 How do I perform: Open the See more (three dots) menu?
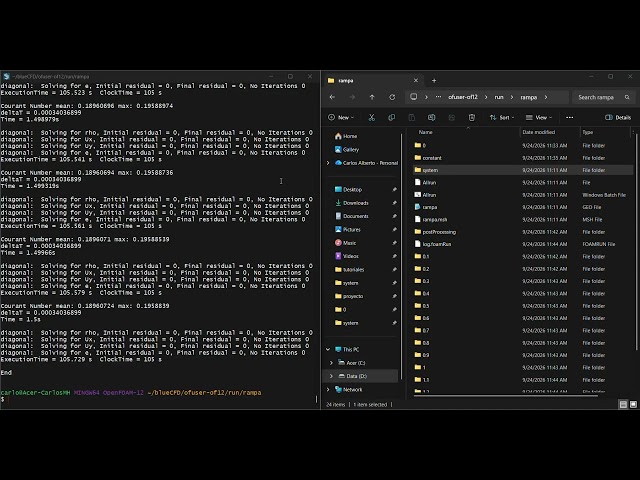pos(569,118)
